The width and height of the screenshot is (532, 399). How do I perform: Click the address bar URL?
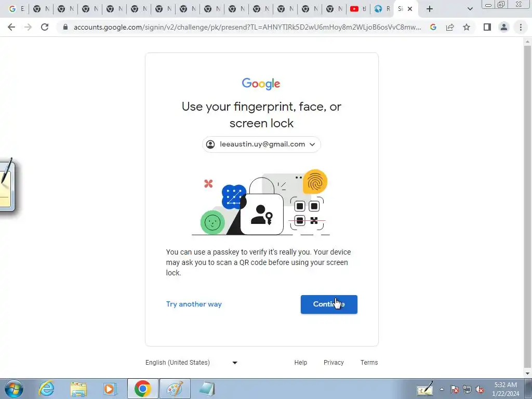(247, 27)
